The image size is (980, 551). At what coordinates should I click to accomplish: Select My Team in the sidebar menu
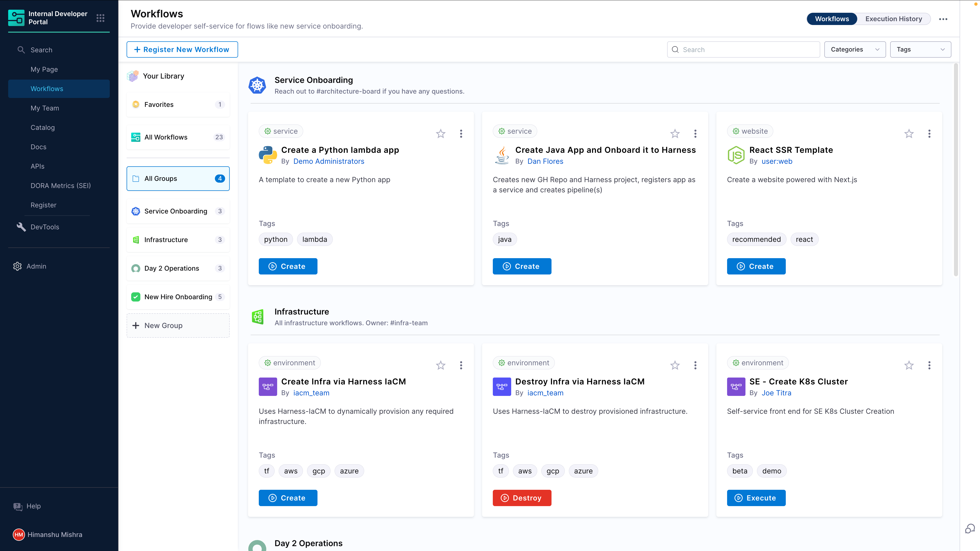[x=44, y=108]
